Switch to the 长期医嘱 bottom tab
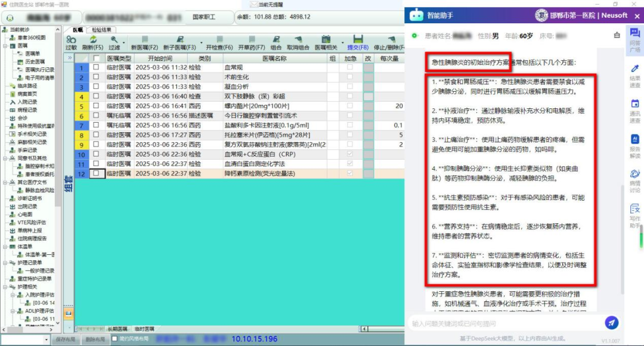 tap(117, 329)
